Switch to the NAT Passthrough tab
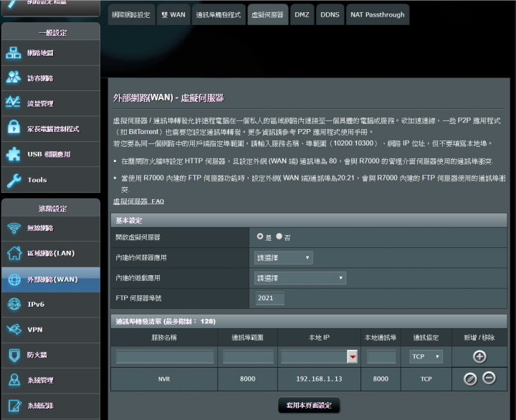 click(x=377, y=14)
